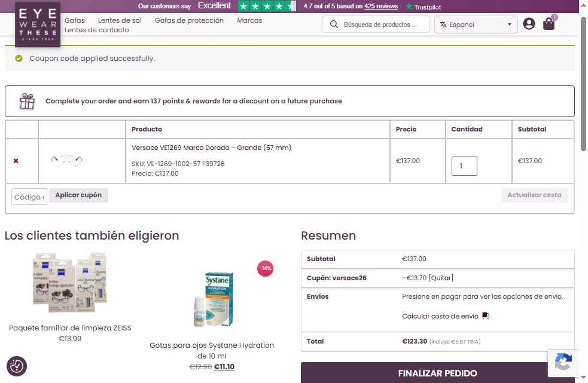Click the gift box rewards icon
Viewport: 588px width, 383px height.
tap(27, 101)
